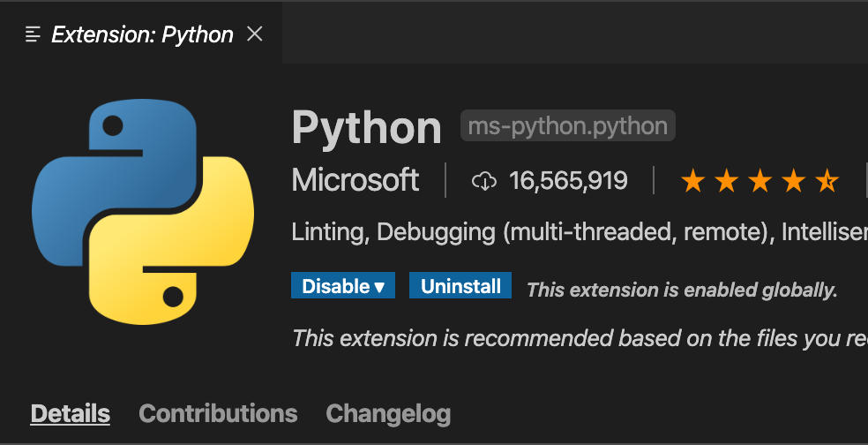Viewport: 868px width, 445px height.
Task: Open the Microsoft publisher link
Action: (x=355, y=181)
